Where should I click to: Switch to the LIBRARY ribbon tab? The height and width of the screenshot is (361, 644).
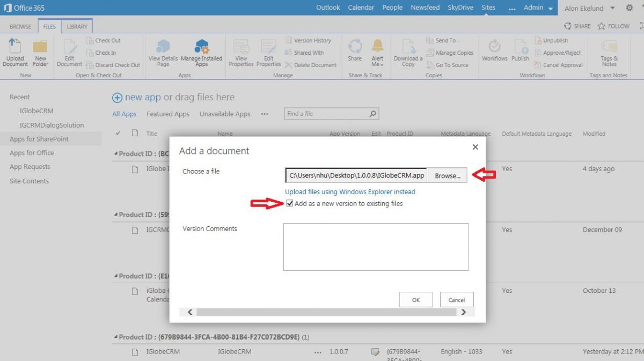coord(77,26)
